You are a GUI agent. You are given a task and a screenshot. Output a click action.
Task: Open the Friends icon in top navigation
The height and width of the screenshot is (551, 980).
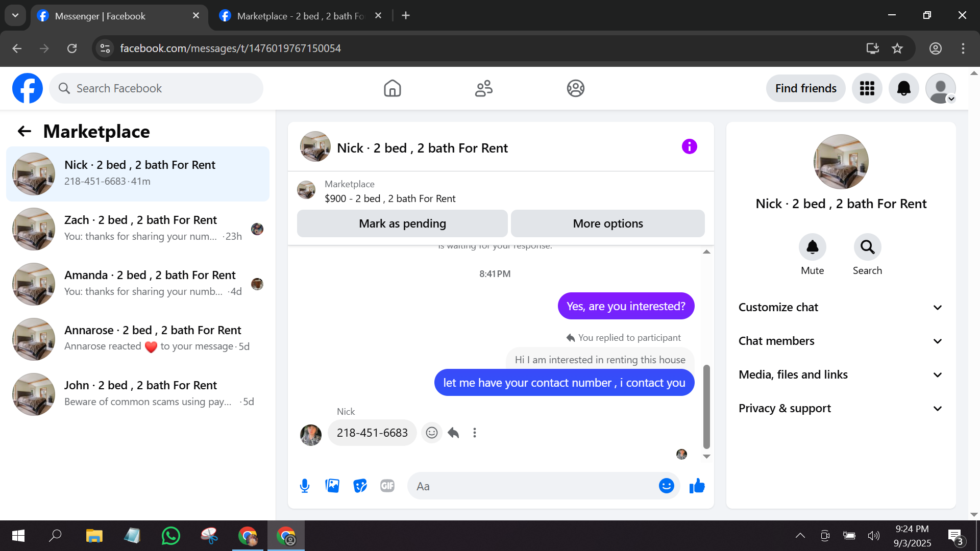(x=484, y=88)
